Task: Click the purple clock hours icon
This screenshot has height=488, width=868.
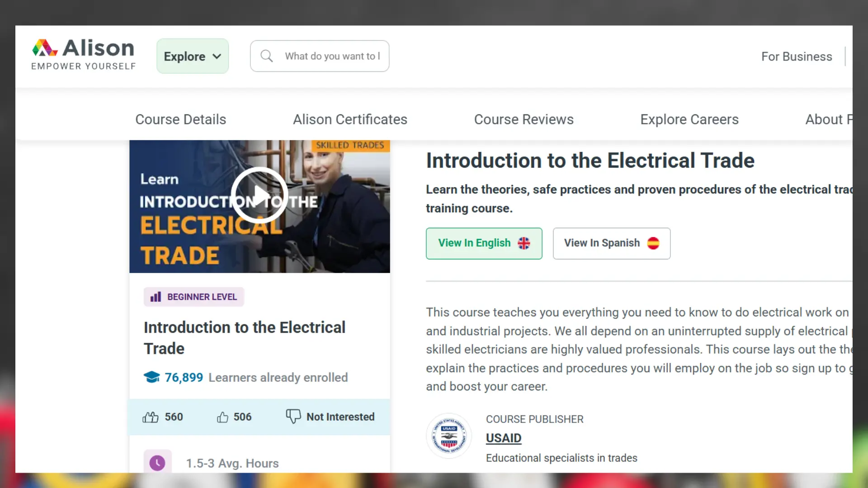Action: (157, 463)
